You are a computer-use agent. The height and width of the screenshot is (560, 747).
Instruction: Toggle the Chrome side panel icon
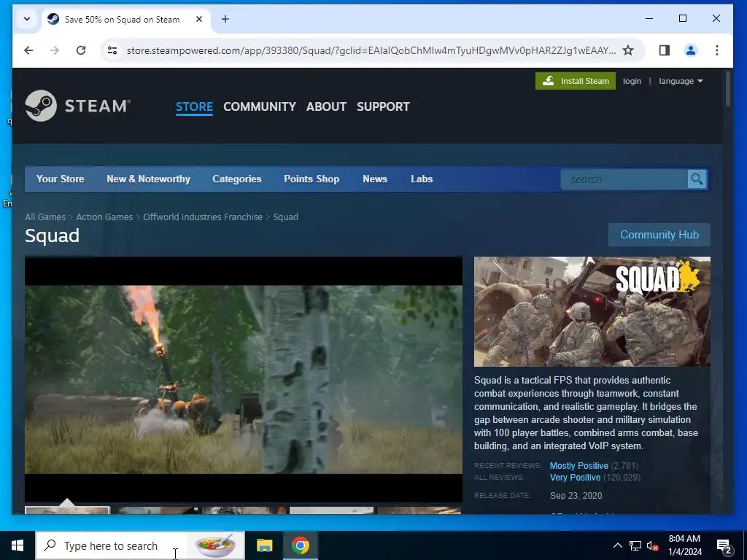pos(664,50)
